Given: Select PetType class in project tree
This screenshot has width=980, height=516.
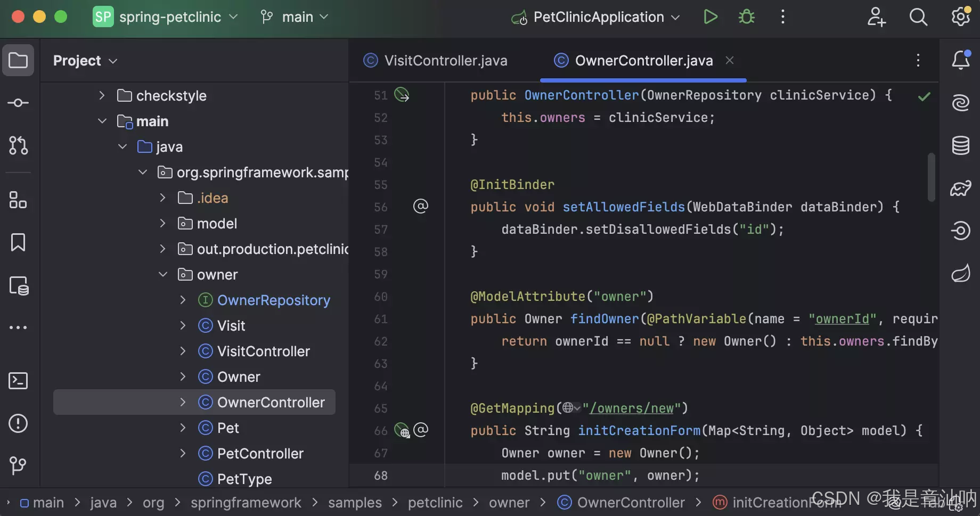Looking at the screenshot, I should (x=235, y=479).
